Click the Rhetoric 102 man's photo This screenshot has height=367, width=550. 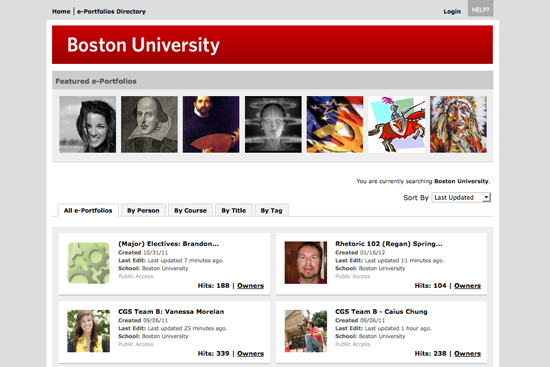306,262
